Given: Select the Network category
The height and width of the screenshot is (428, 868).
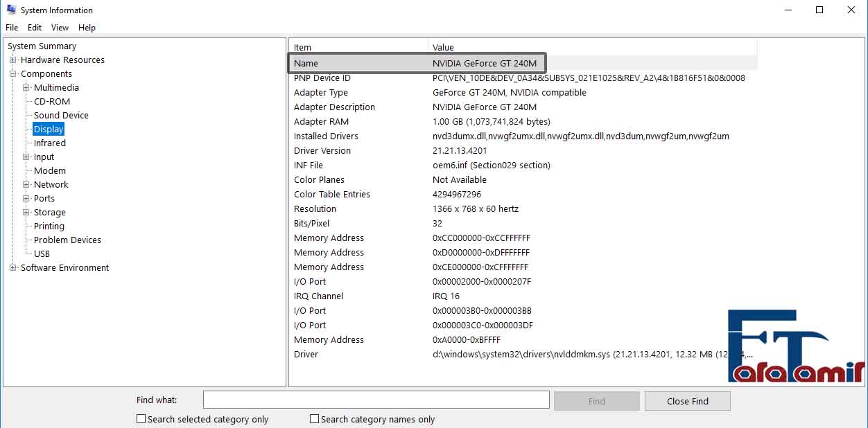Looking at the screenshot, I should 51,185.
